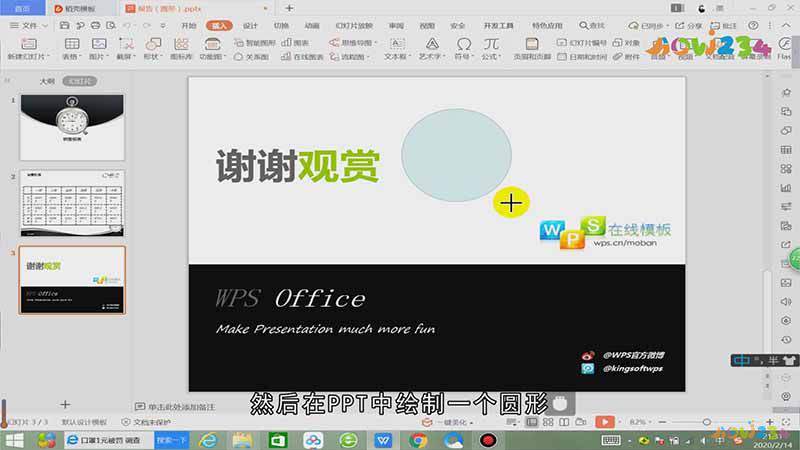This screenshot has width=800, height=450.
Task: Insert 智能图形 smart graphic
Action: (x=255, y=43)
